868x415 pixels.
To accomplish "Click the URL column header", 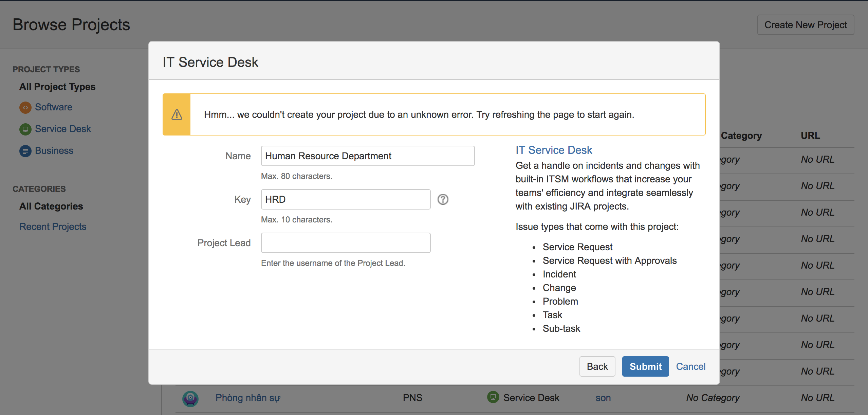I will coord(810,136).
